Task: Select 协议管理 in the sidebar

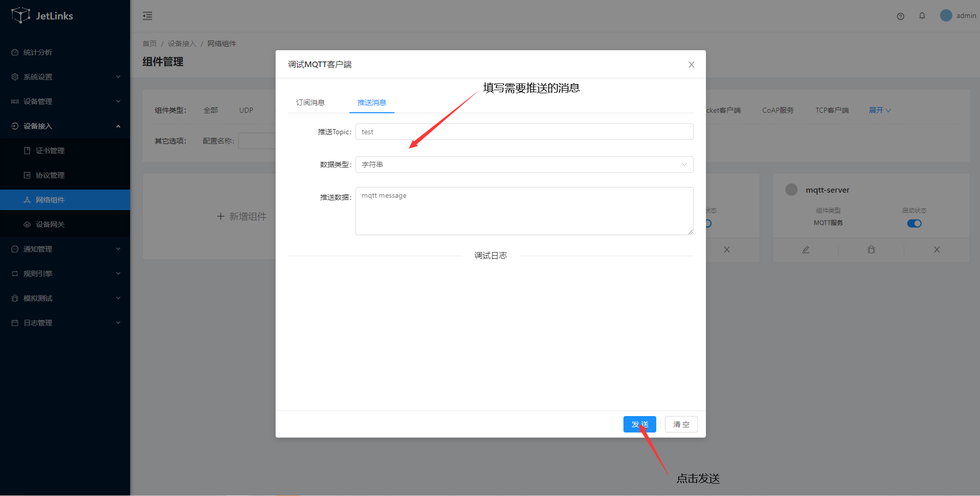Action: (50, 175)
